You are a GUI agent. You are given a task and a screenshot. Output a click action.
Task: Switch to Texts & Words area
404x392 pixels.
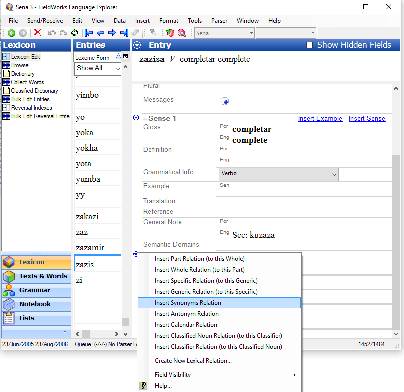coord(36,276)
